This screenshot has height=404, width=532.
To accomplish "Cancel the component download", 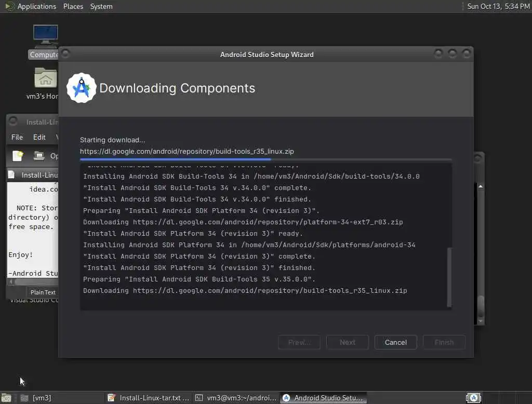I will pyautogui.click(x=395, y=342).
